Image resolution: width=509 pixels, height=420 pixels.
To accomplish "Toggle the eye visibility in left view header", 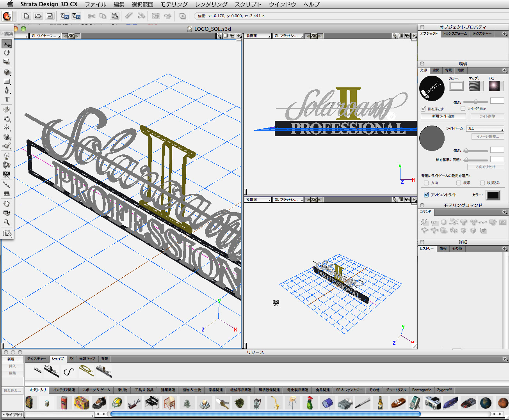I will click(71, 36).
